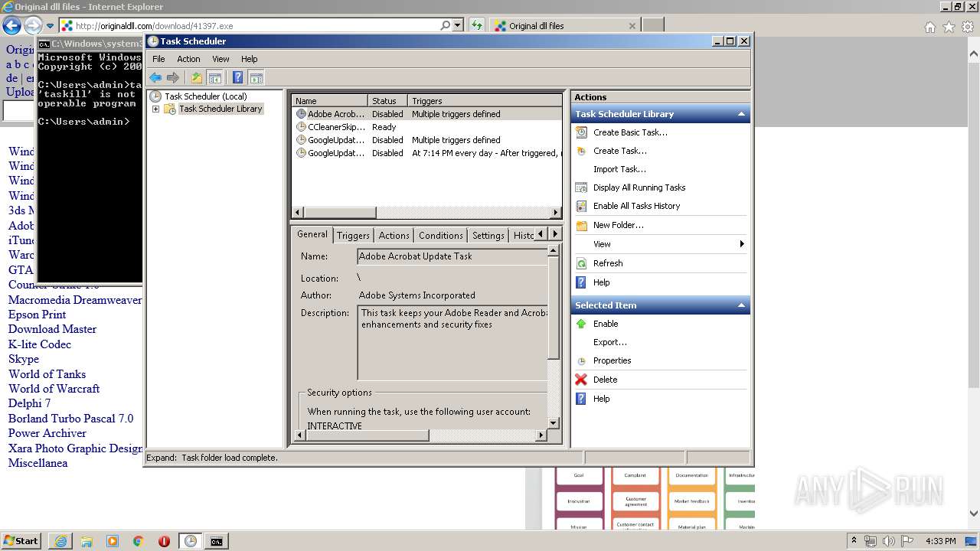Switch to the Settings tab
Image resolution: width=980 pixels, height=551 pixels.
click(x=488, y=235)
